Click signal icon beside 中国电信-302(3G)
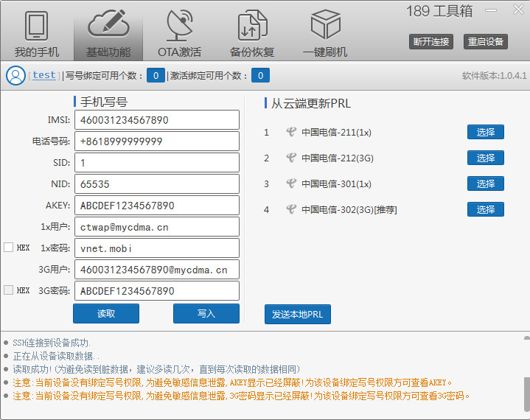530x420 pixels. pos(291,210)
